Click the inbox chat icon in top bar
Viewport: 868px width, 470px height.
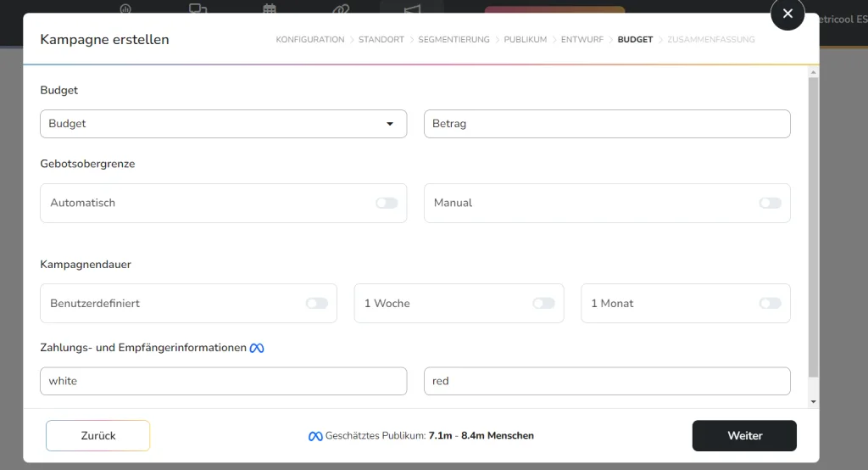(198, 9)
